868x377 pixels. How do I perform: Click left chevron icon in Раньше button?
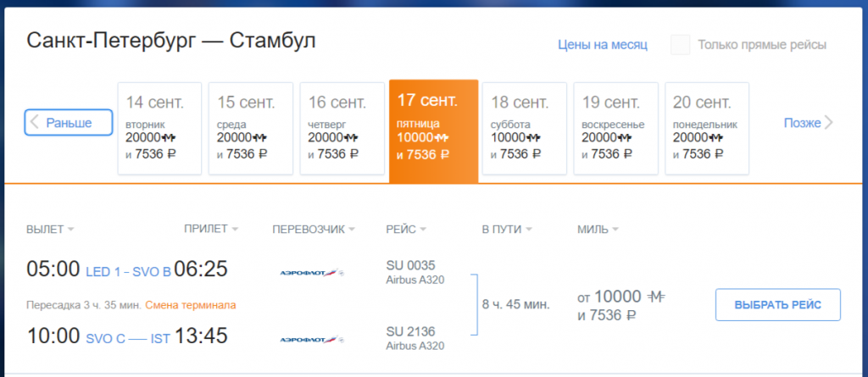pyautogui.click(x=35, y=122)
